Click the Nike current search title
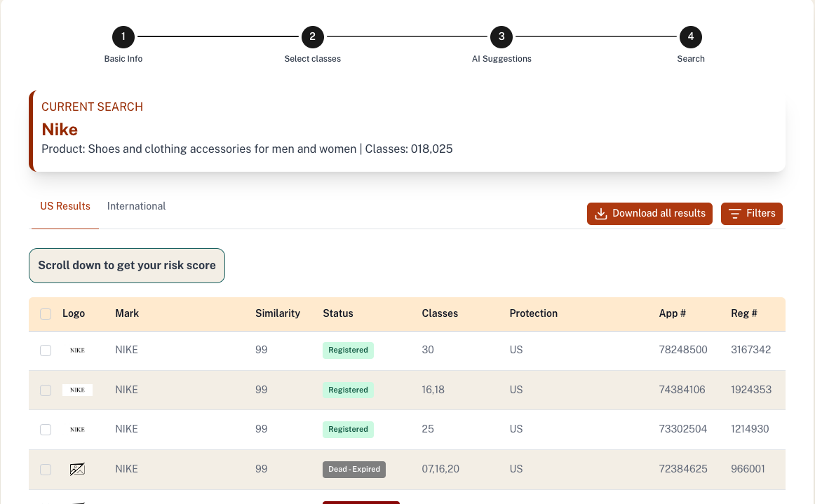The height and width of the screenshot is (504, 815). 60,130
